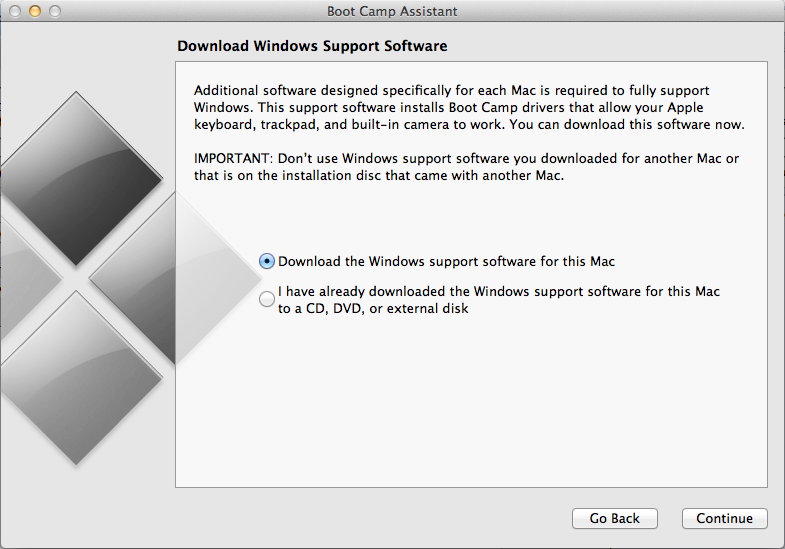Click the IMPORTANT warning paragraph

[467, 167]
